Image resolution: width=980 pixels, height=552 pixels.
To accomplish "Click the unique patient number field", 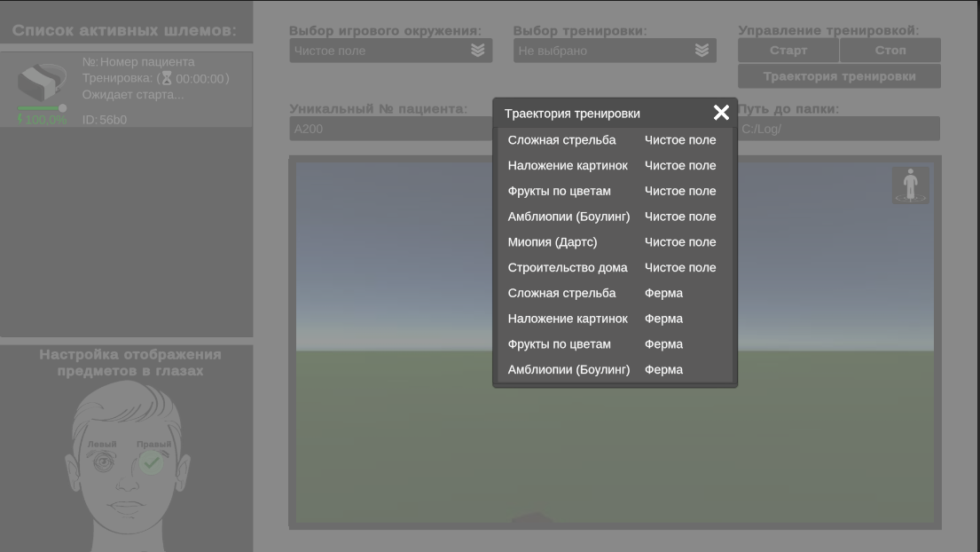I will coord(390,129).
